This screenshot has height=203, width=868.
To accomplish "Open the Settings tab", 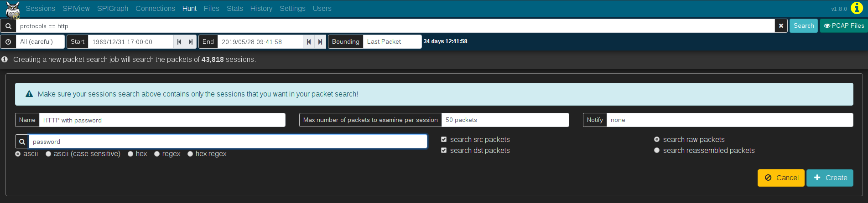I will [292, 9].
